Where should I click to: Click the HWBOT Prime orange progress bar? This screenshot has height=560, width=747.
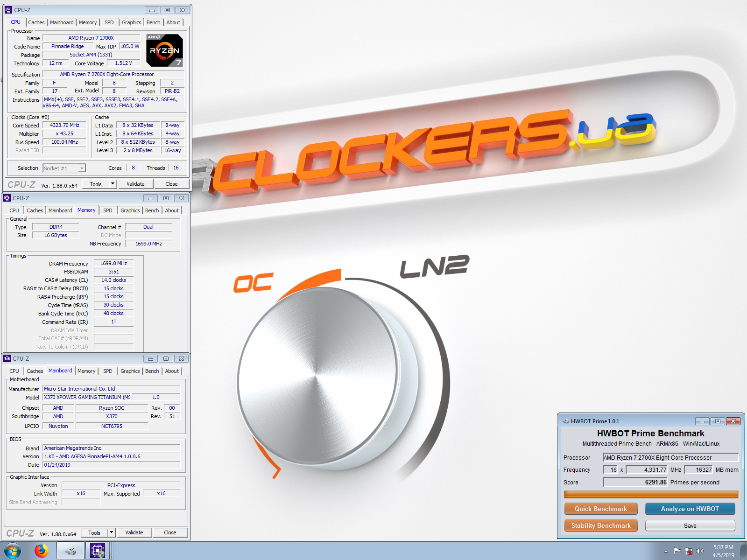click(651, 494)
